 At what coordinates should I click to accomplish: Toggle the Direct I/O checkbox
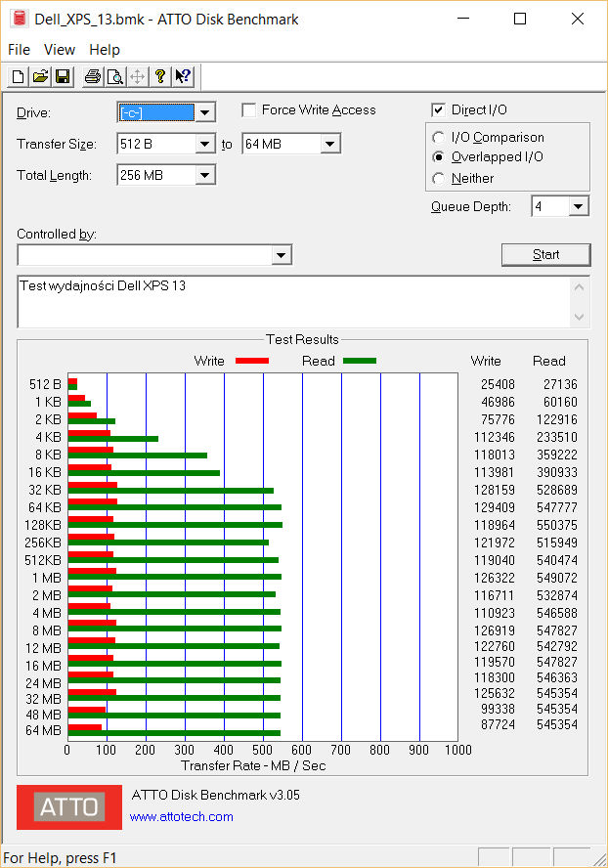pos(438,110)
